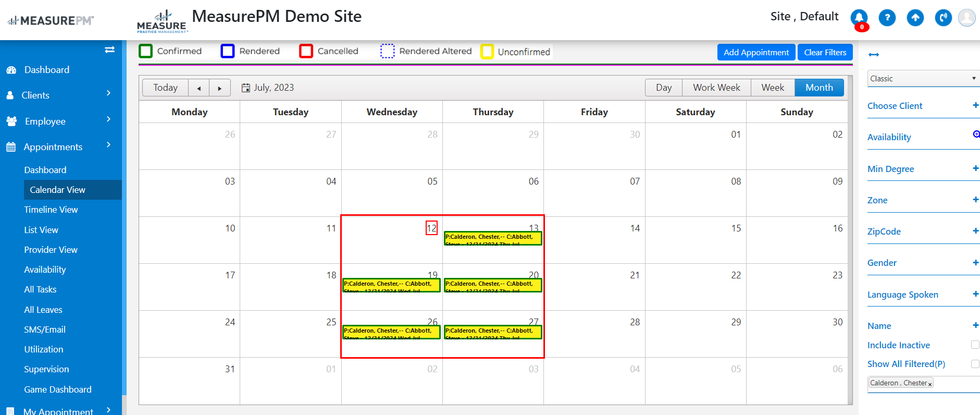Open the appointment on Thursday July 13
Image resolution: width=980 pixels, height=415 pixels.
pyautogui.click(x=493, y=239)
